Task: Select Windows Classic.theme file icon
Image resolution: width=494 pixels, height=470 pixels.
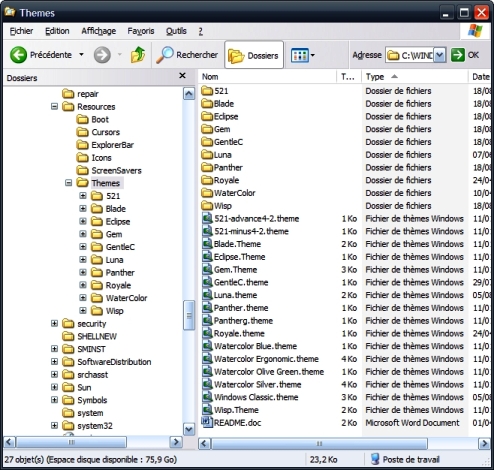Action: coord(207,397)
